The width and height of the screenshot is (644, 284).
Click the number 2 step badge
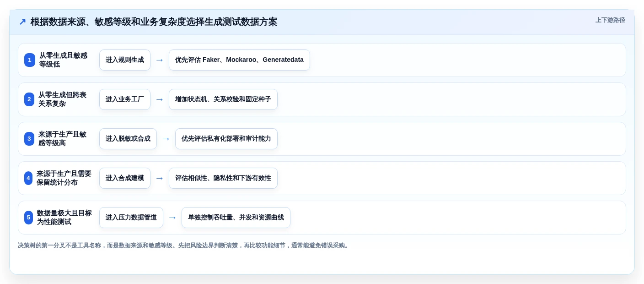(x=29, y=99)
